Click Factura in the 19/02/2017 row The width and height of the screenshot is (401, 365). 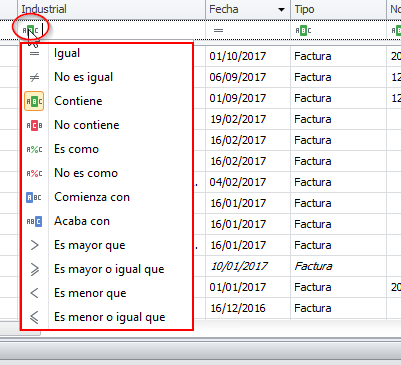coord(313,119)
